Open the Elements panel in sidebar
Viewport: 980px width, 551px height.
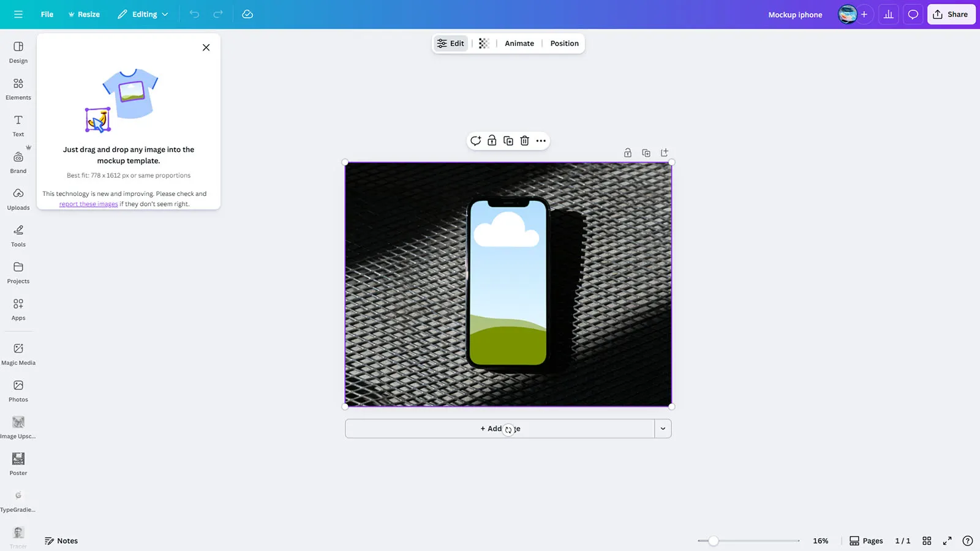(x=18, y=89)
